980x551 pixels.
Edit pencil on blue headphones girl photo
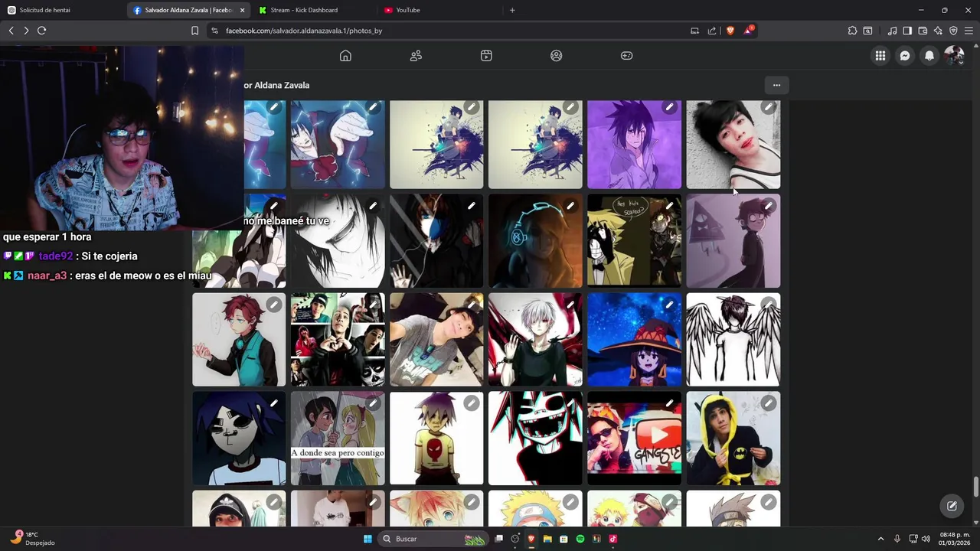click(x=570, y=206)
